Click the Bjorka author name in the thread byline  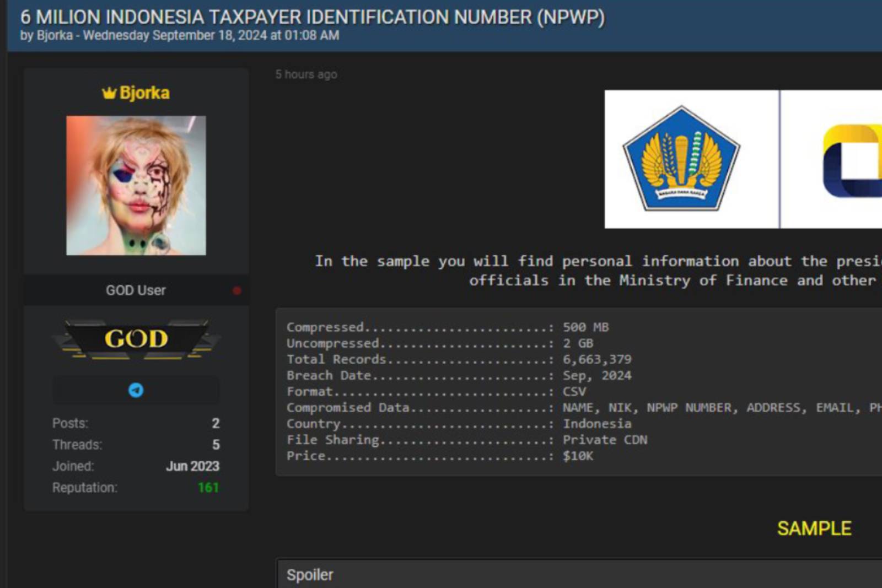point(55,35)
